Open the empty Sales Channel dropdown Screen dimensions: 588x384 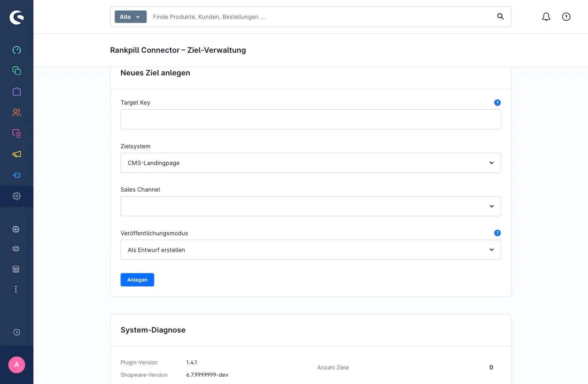(x=311, y=206)
